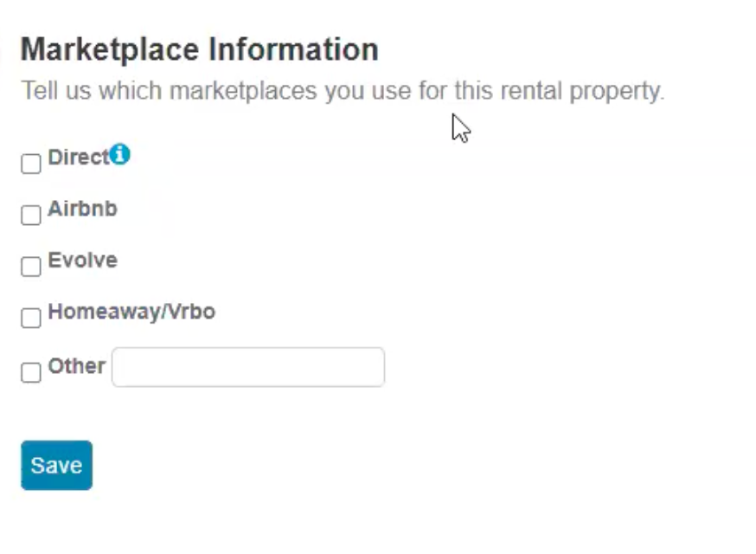Click the Other label text

(x=76, y=366)
